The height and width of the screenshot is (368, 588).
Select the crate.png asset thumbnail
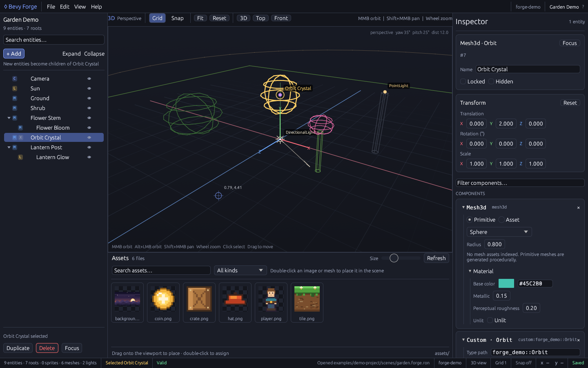pyautogui.click(x=199, y=303)
